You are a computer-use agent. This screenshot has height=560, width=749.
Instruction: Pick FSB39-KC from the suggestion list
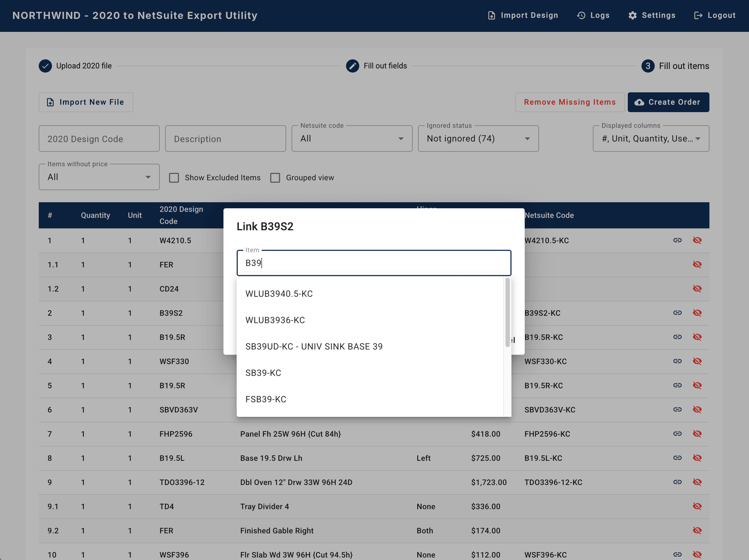pos(370,399)
